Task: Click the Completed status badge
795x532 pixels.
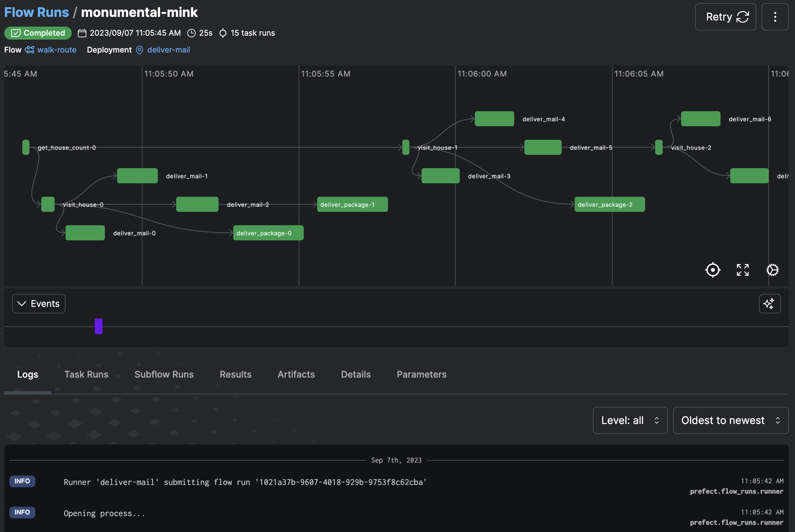Action: click(x=38, y=33)
